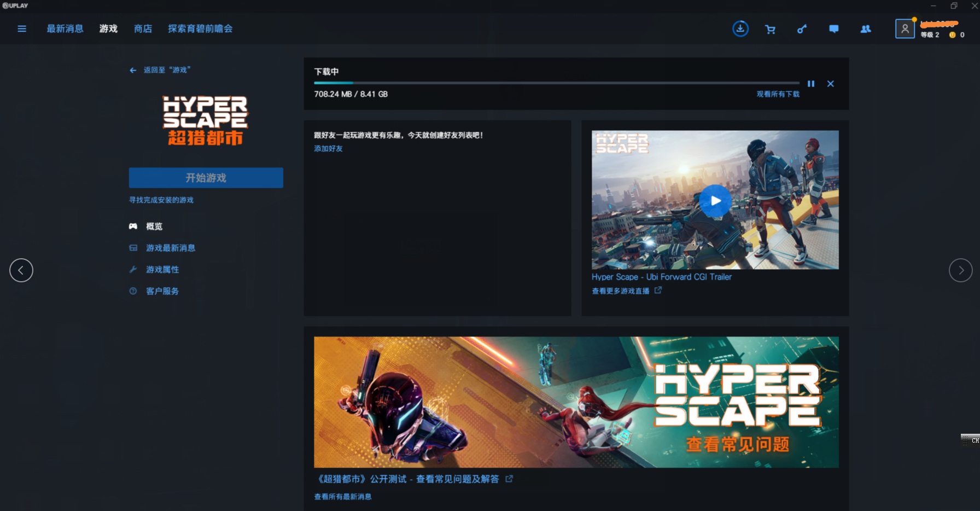Click the language indicator at right edge
This screenshot has width=980, height=511.
(971, 440)
